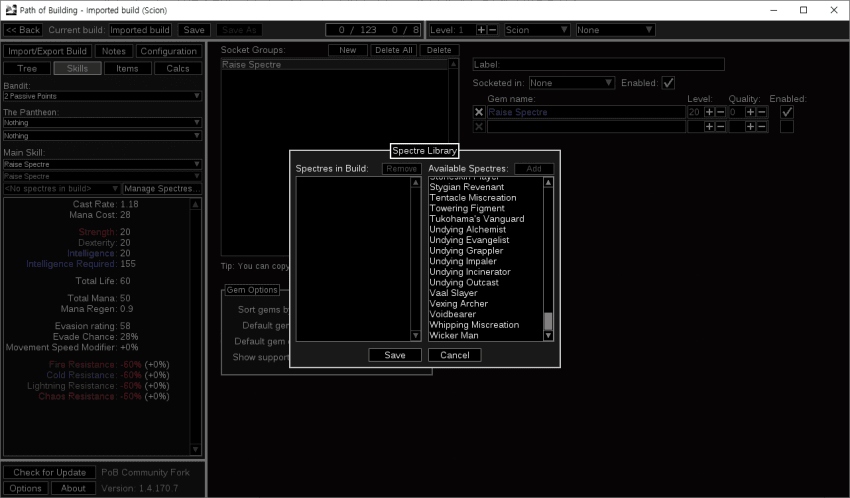The width and height of the screenshot is (850, 498).
Task: Click the empty gem name field
Action: (x=586, y=126)
